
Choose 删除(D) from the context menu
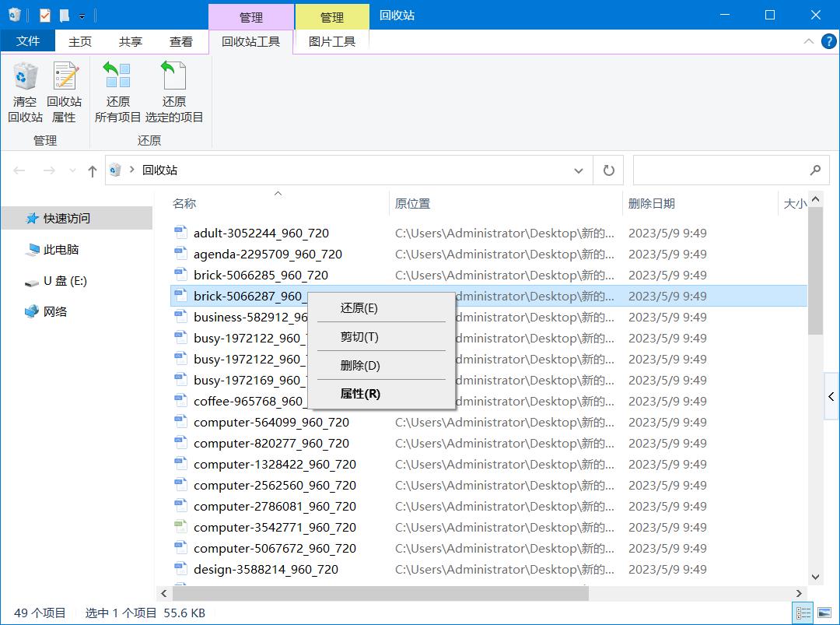point(360,365)
